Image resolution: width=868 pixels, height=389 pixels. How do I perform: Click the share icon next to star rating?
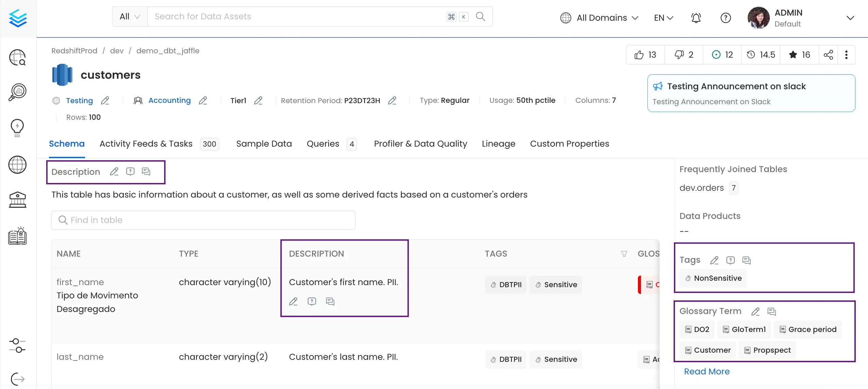829,55
